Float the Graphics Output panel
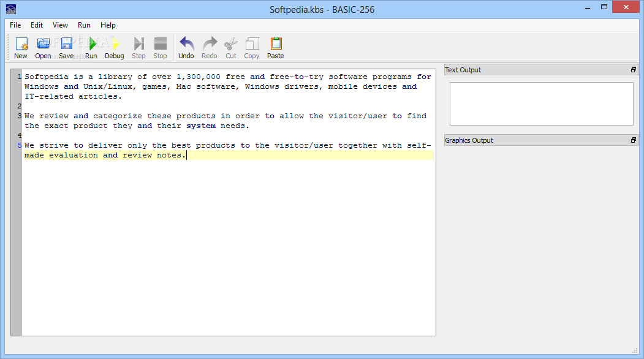 (x=634, y=140)
